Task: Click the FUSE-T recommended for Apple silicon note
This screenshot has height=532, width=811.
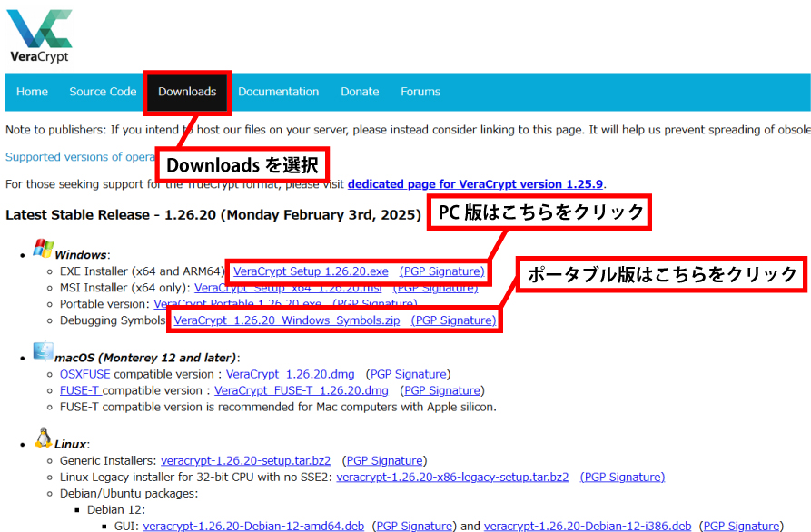Action: [x=278, y=408]
